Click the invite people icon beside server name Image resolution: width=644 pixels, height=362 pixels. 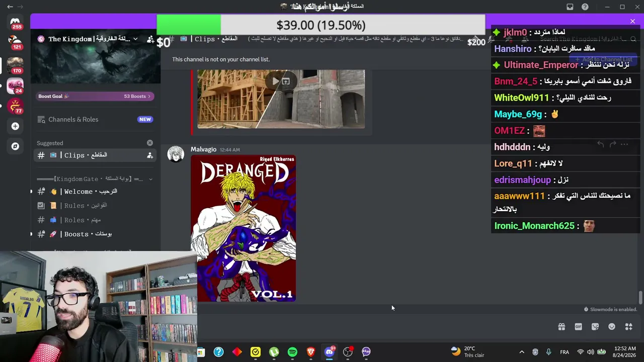click(150, 39)
